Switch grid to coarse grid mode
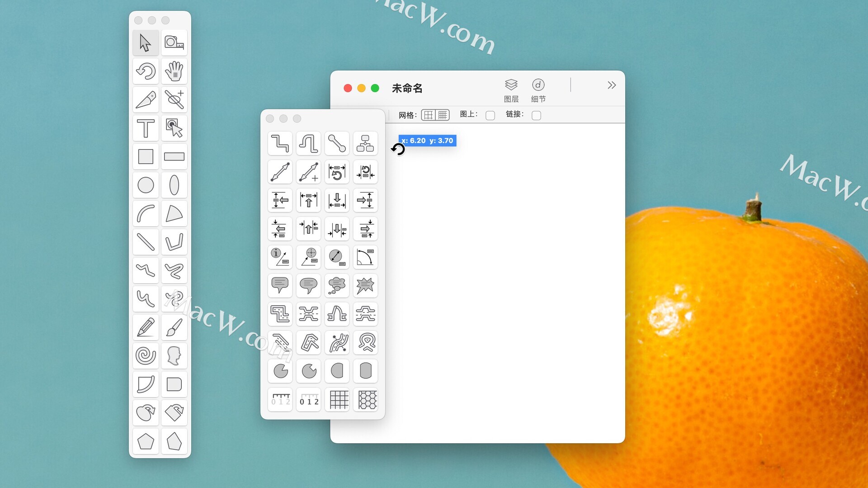The height and width of the screenshot is (488, 868). coord(428,115)
